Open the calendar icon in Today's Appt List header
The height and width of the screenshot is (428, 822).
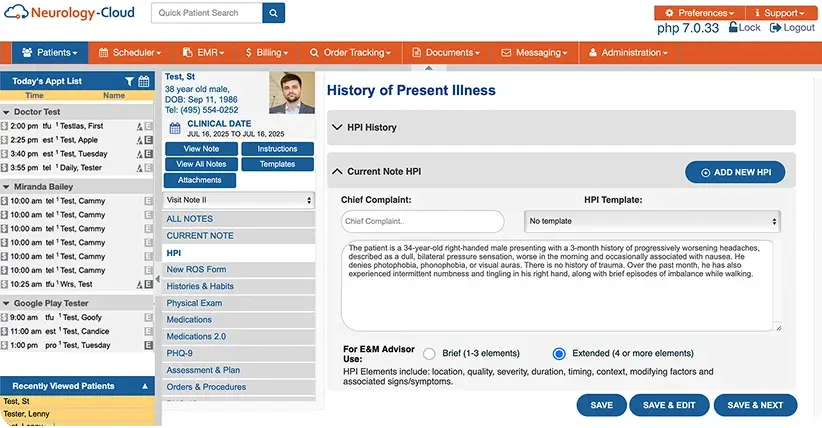click(x=144, y=81)
